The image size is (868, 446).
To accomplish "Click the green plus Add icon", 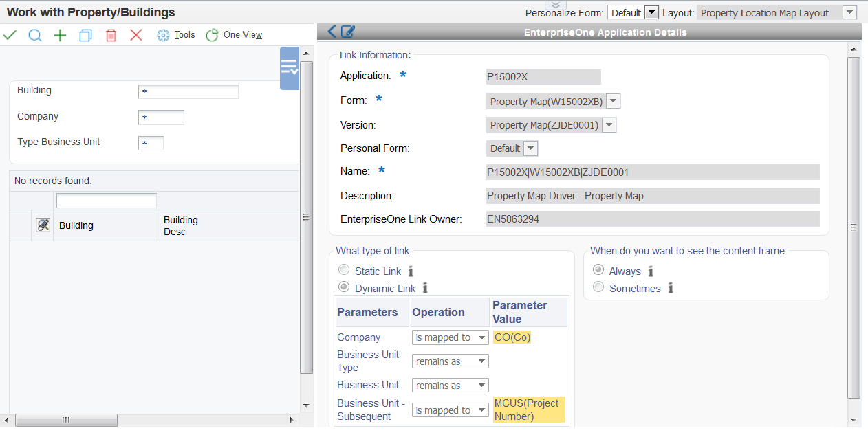I will (61, 35).
